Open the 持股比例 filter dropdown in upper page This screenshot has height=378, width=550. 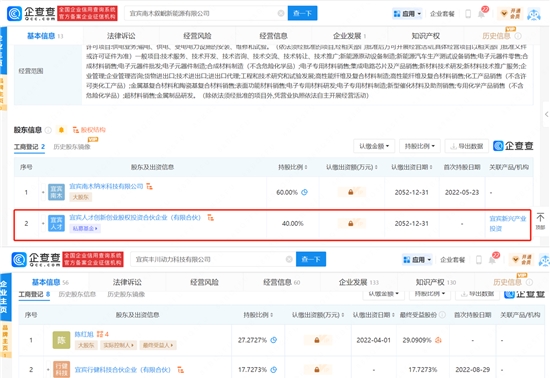click(420, 146)
